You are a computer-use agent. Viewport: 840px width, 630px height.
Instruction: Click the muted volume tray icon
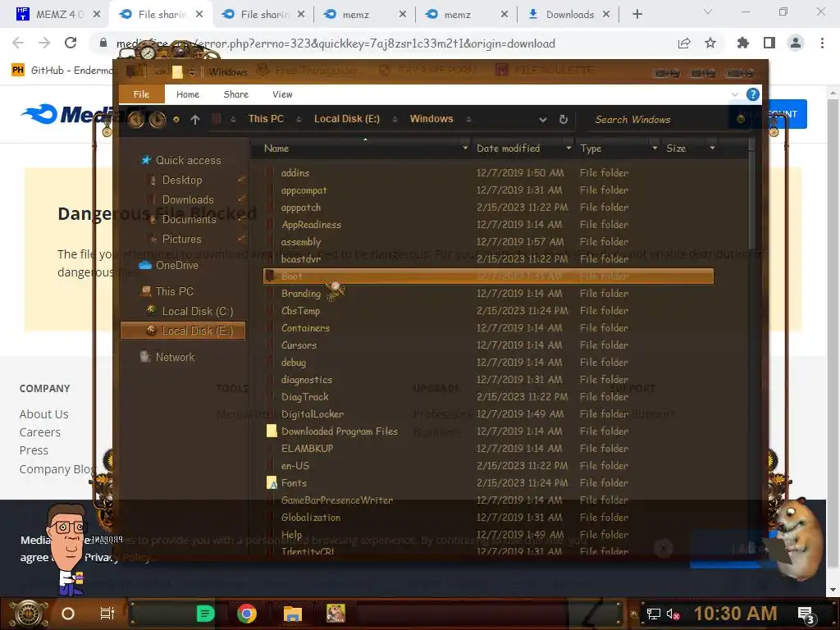pyautogui.click(x=673, y=614)
